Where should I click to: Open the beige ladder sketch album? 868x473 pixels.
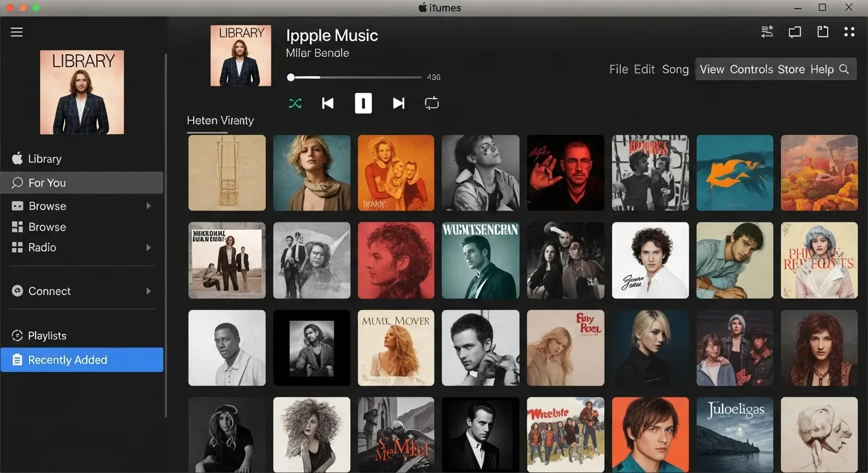(x=227, y=173)
